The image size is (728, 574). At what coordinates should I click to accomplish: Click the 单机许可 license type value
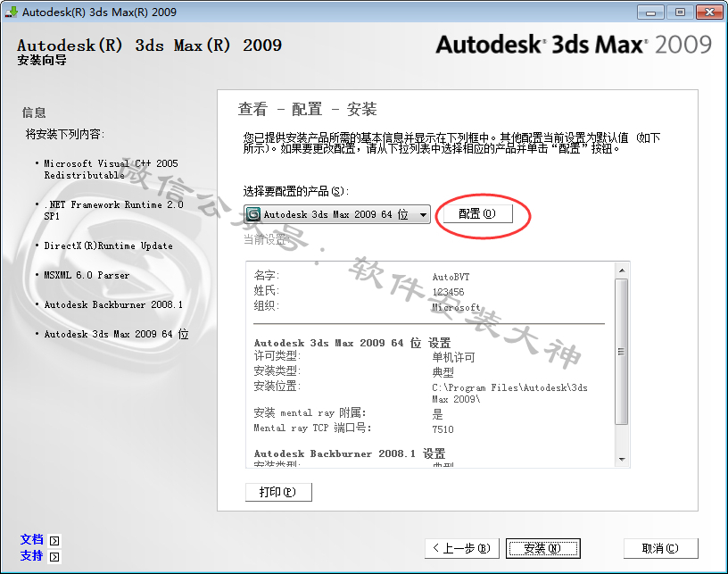tap(453, 357)
